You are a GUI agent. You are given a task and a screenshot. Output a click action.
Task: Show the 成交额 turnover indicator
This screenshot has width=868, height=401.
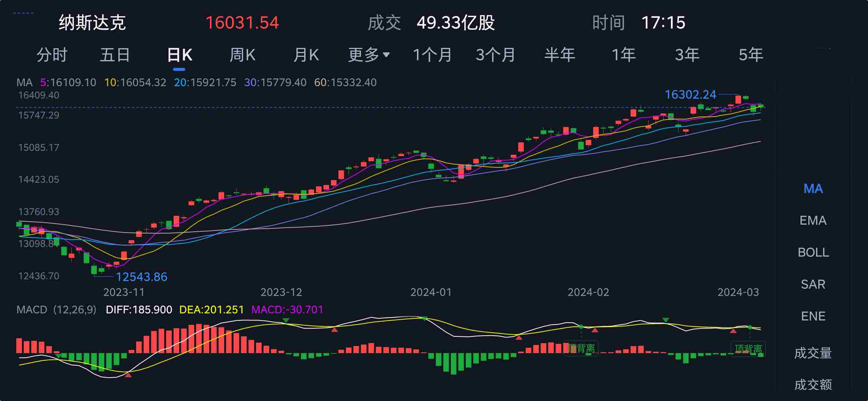click(x=813, y=385)
